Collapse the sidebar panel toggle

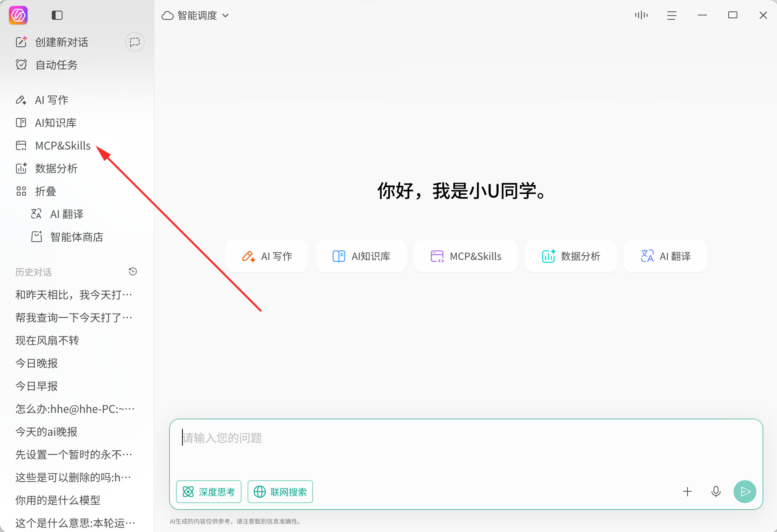click(x=57, y=15)
